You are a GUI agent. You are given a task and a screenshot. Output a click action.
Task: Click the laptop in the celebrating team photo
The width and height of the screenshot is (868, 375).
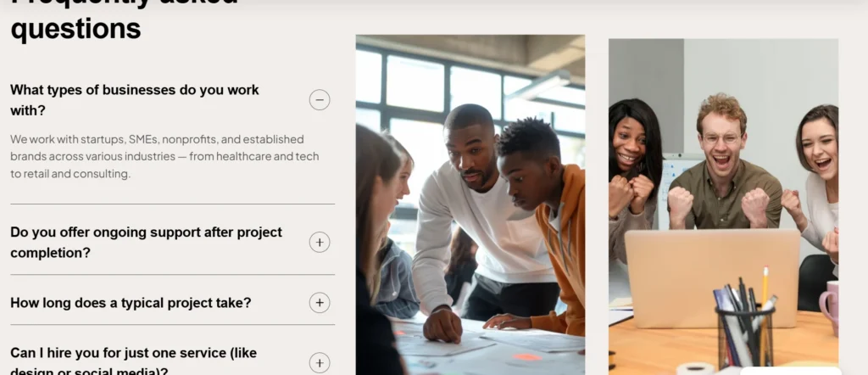(x=712, y=278)
